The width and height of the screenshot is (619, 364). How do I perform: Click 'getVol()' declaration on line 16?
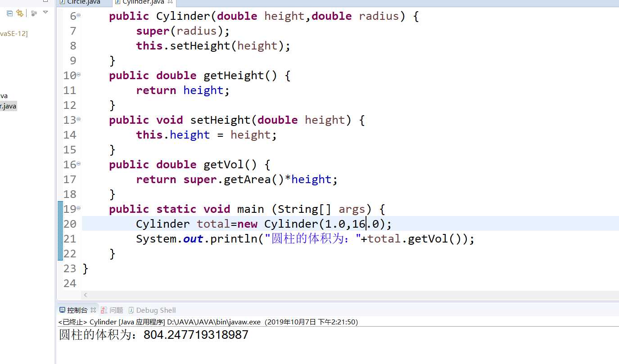coord(230,165)
